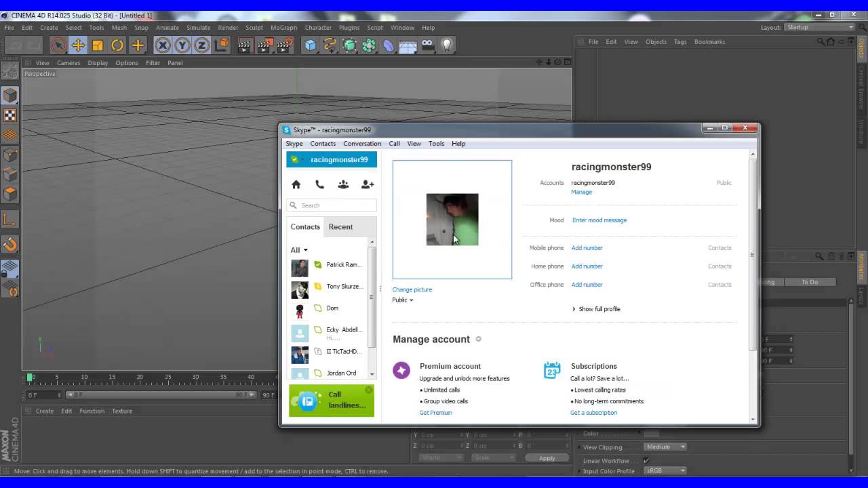
Task: Click the Make Editable icon in left palette
Action: (x=9, y=70)
